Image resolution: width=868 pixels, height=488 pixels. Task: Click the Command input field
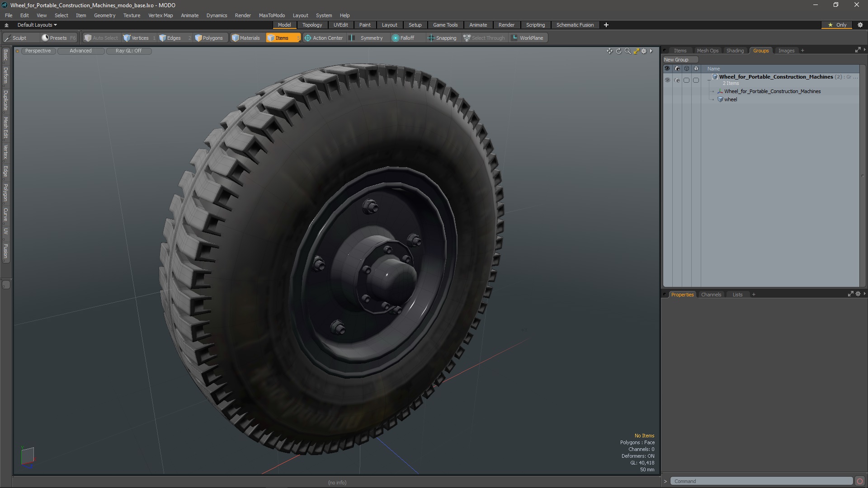pyautogui.click(x=761, y=481)
